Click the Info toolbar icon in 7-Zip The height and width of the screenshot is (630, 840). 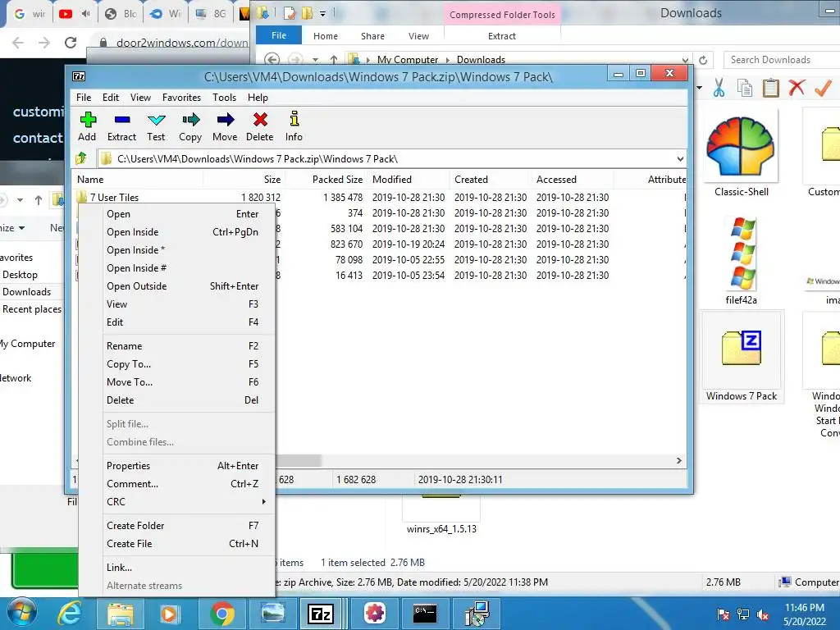[x=294, y=119]
